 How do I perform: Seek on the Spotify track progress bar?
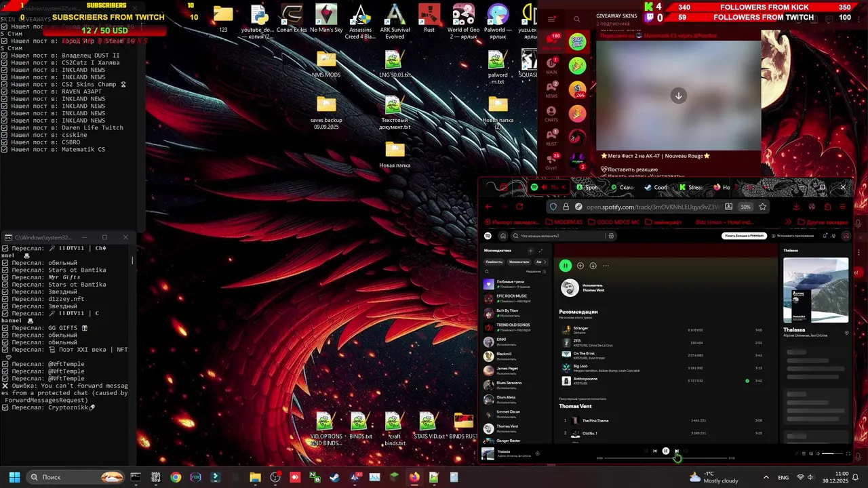(666, 458)
